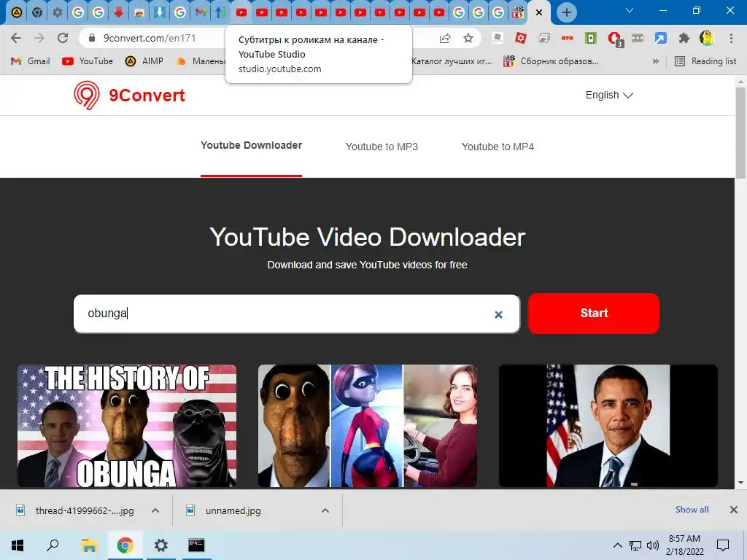Viewport: 747px width, 560px height.
Task: Close the active 9convert tab
Action: [x=539, y=12]
